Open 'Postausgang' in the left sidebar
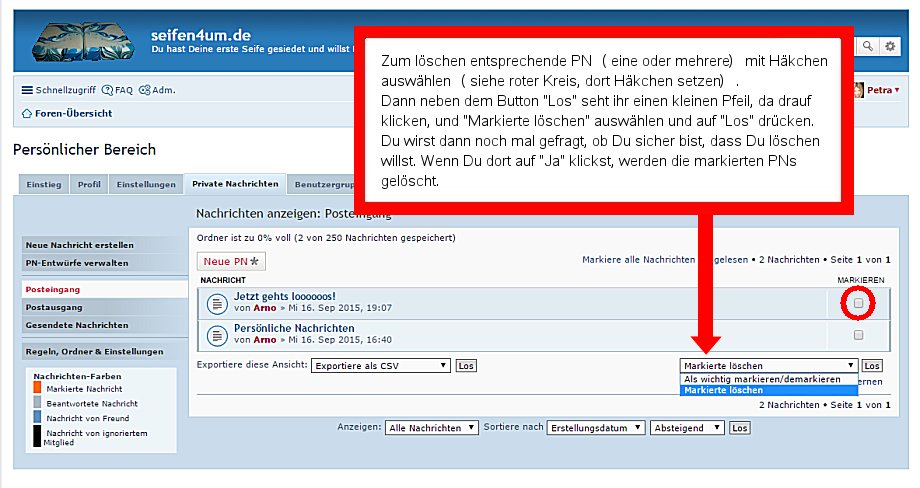 pos(54,307)
